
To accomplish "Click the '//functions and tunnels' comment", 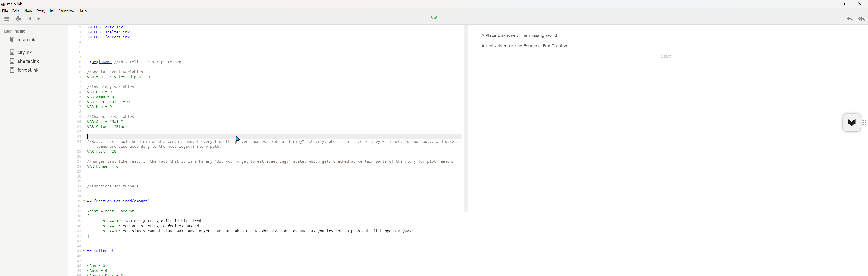I will coord(113,187).
